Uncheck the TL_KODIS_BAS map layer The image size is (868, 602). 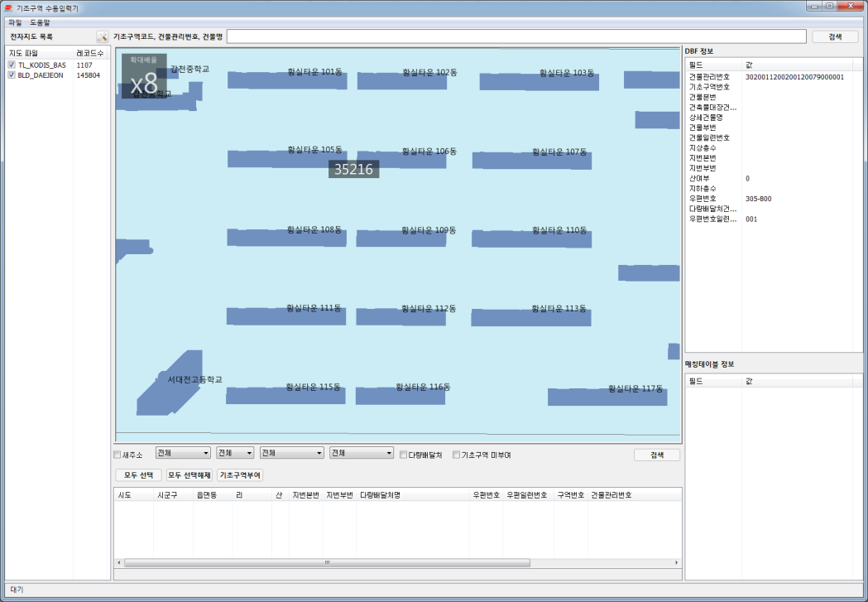12,65
